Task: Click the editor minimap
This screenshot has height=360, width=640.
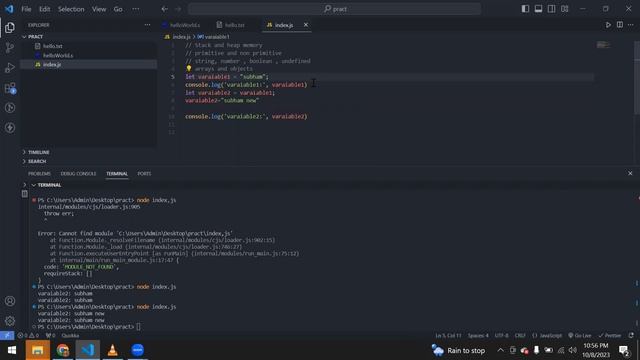Action: pos(603,45)
